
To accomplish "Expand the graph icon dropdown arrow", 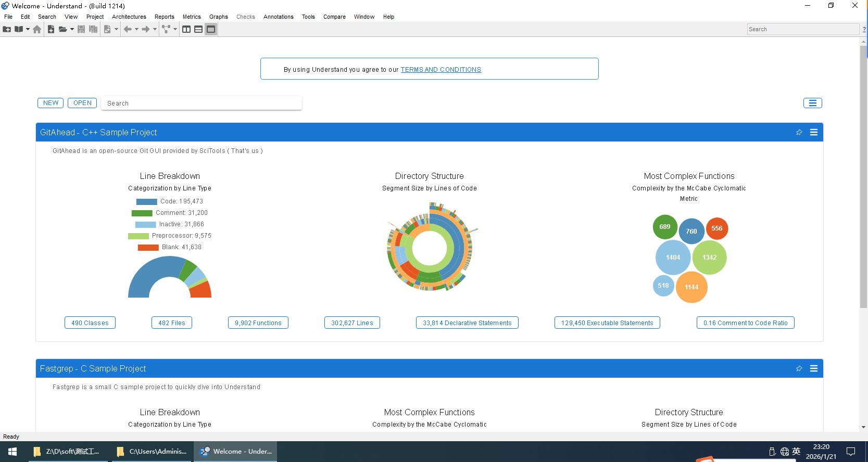I will [175, 30].
